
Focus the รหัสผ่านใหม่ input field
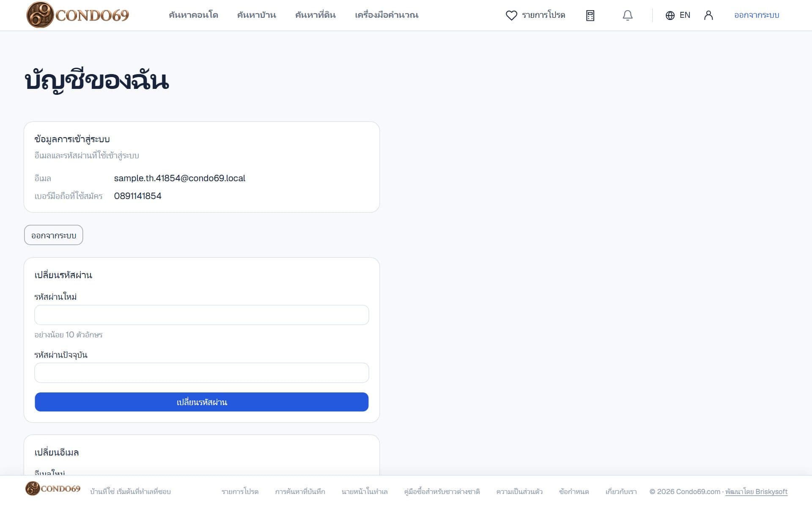pyautogui.click(x=202, y=315)
